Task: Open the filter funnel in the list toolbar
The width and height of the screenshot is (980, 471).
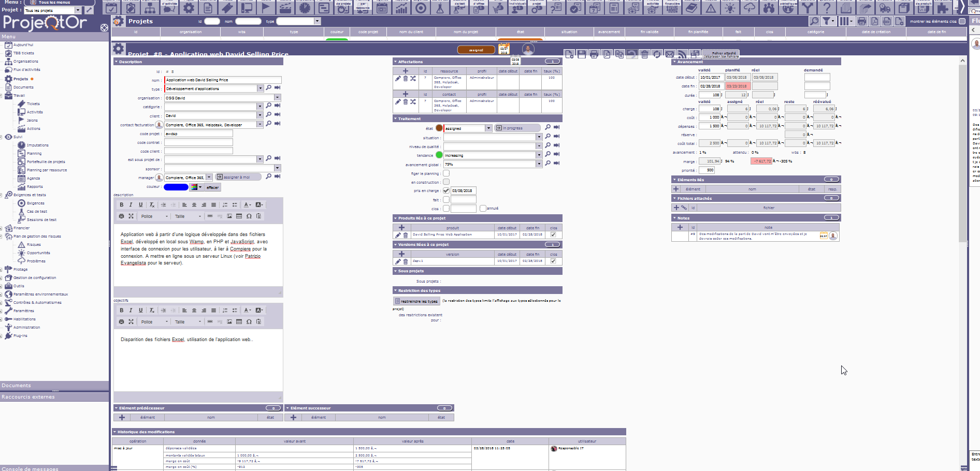Action: tap(827, 21)
